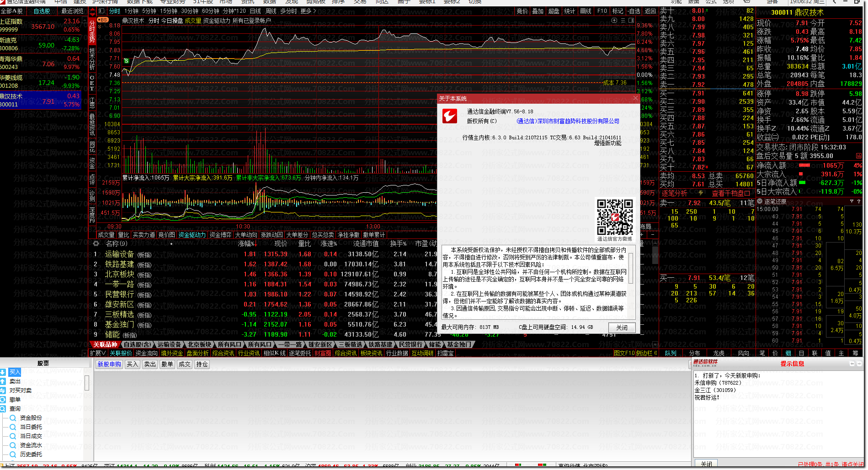Close the About dialog using 关闭
The height and width of the screenshot is (470, 868).
pos(622,327)
